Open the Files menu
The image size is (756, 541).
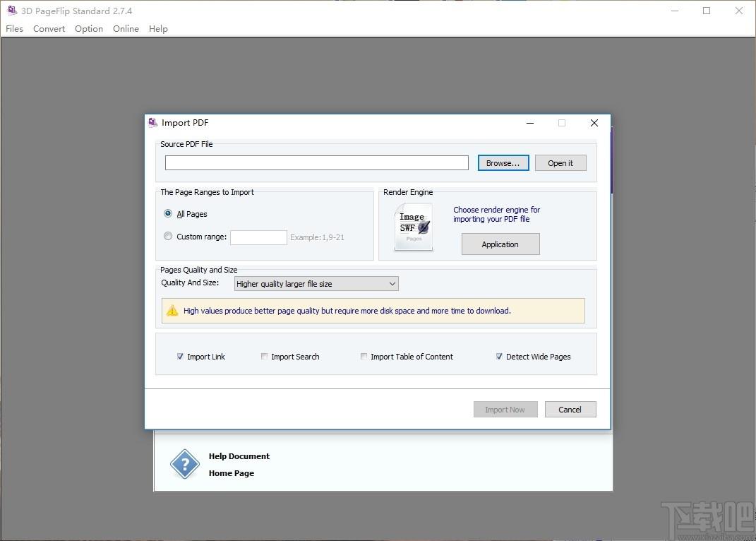click(x=14, y=28)
